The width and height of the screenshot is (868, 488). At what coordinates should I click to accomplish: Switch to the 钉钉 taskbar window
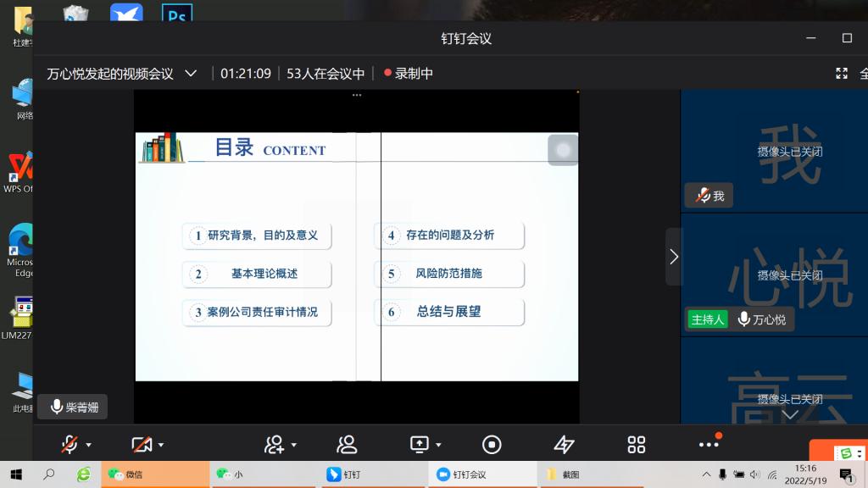(x=373, y=474)
